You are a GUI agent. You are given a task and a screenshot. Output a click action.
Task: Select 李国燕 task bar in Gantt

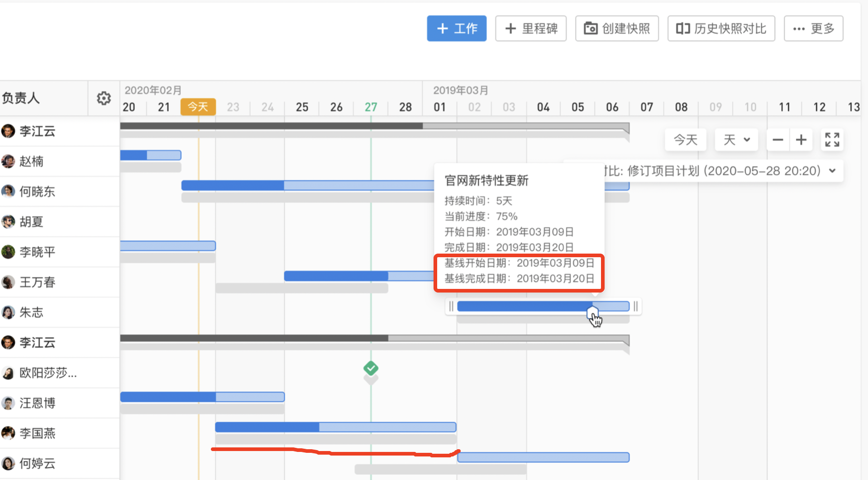335,427
